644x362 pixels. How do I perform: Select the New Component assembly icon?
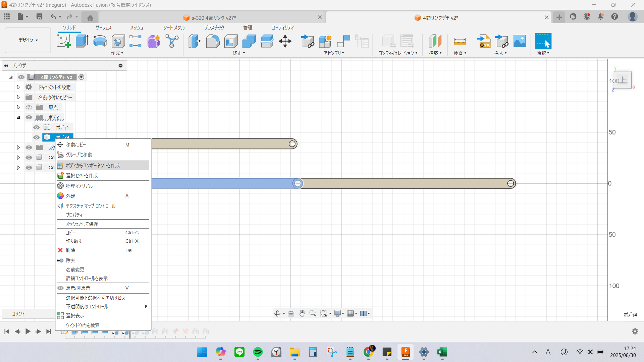[x=325, y=41]
